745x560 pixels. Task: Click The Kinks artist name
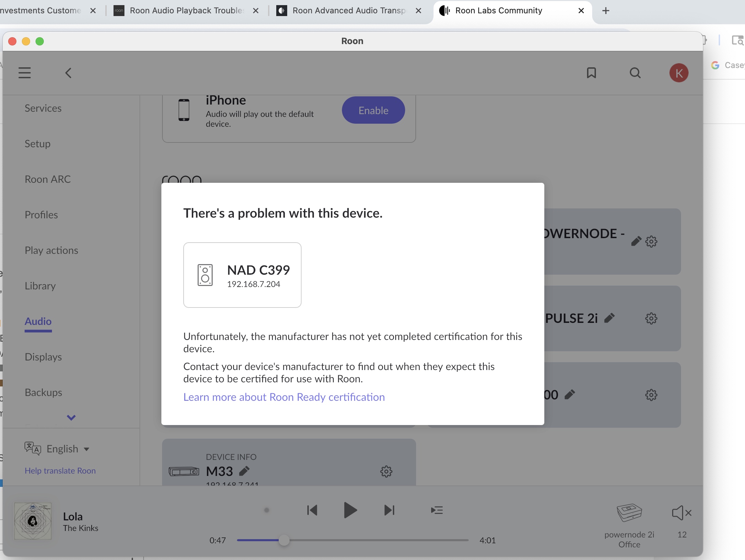click(x=81, y=528)
